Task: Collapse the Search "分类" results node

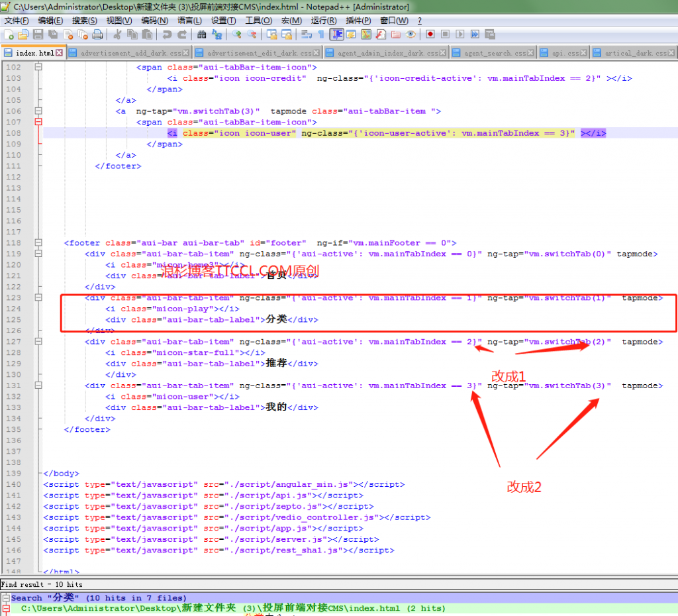Action: click(x=6, y=598)
